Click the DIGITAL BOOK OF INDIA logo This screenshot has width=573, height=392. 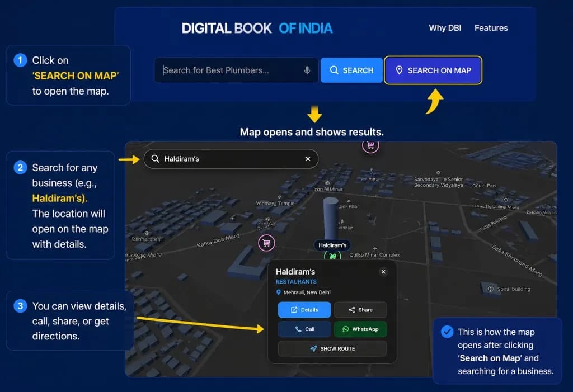point(257,29)
